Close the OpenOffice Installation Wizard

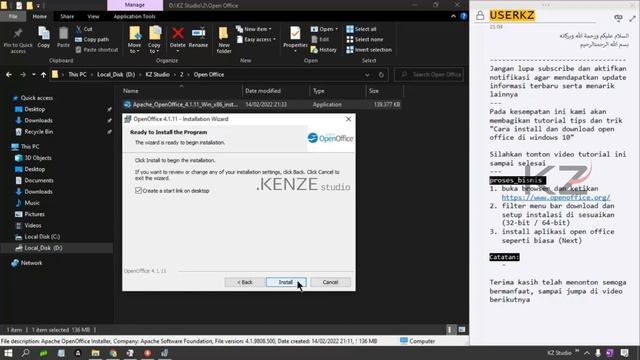click(348, 119)
